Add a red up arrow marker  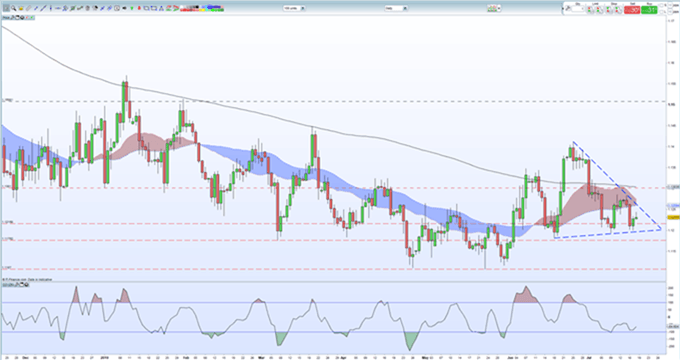139,8
